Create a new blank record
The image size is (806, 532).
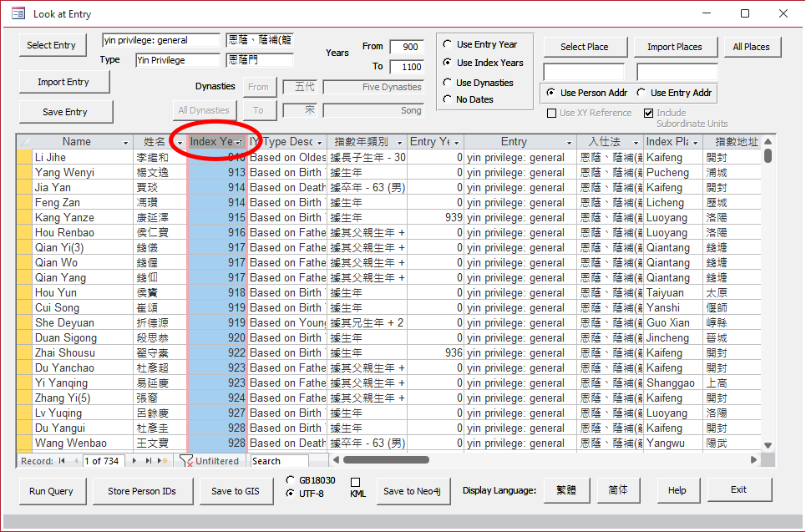164,461
